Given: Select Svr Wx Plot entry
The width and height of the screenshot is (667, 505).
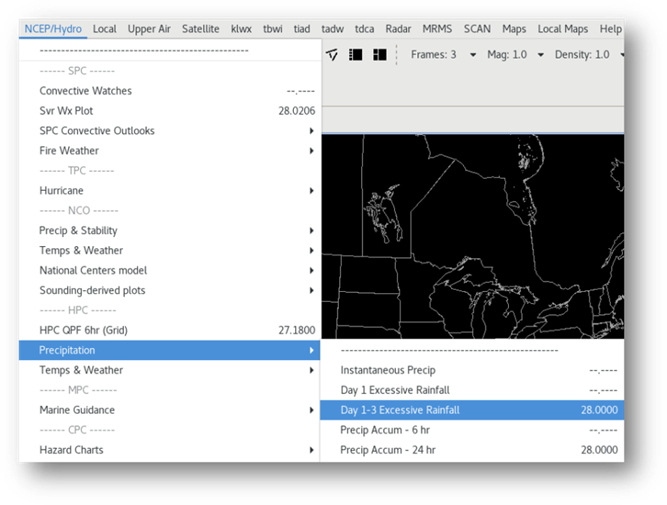Looking at the screenshot, I should [x=170, y=111].
